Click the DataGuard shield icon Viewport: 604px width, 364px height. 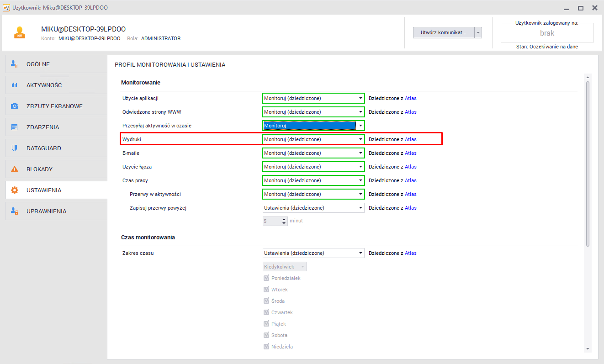(x=15, y=148)
